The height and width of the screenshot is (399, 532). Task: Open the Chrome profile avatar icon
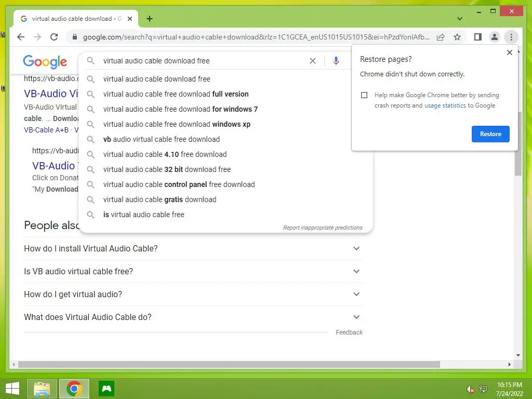coord(495,37)
